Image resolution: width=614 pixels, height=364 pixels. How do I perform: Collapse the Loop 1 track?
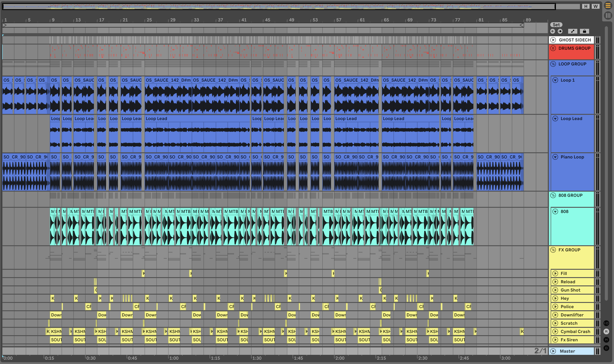[x=555, y=80]
